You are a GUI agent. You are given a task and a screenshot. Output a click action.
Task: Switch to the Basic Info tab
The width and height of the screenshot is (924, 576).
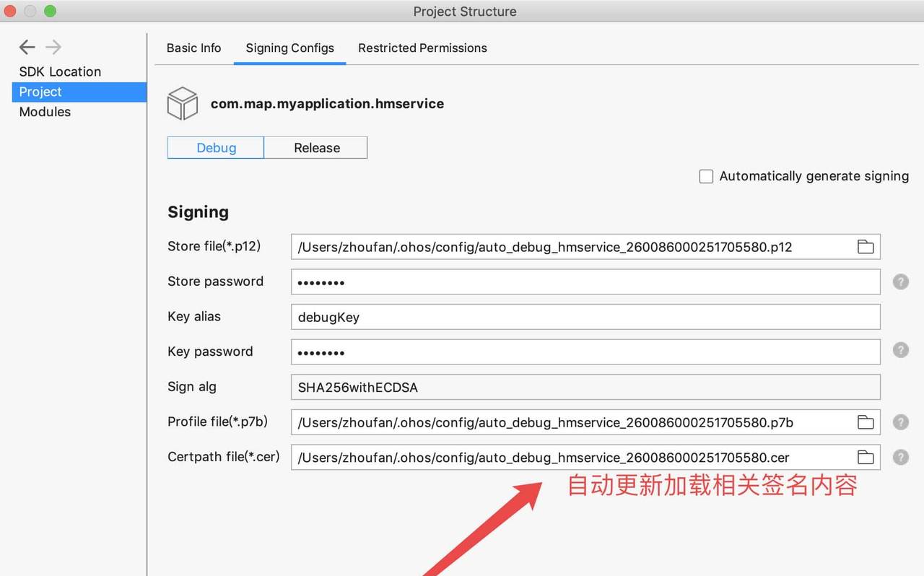click(194, 48)
